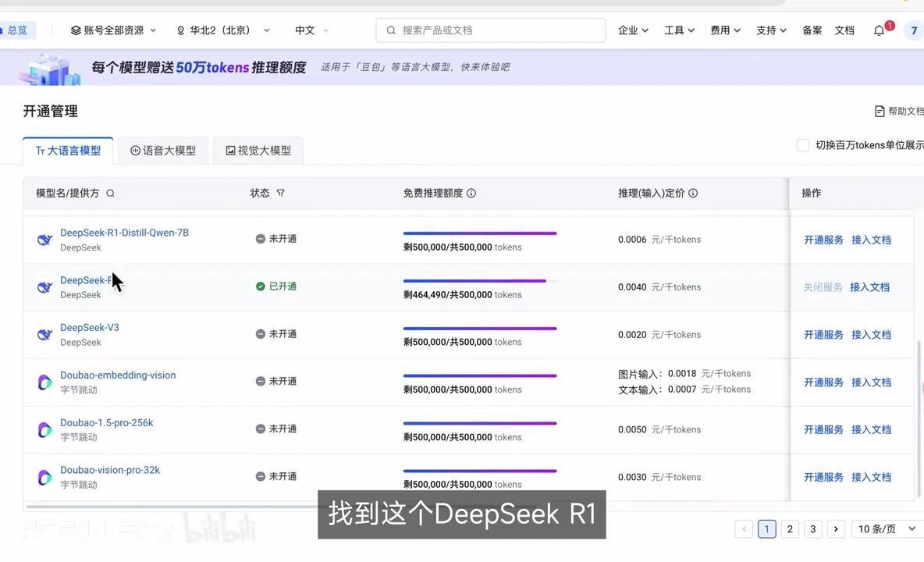Open the Doubao-vision-pro-32k model link
The height and width of the screenshot is (562, 924).
[109, 470]
